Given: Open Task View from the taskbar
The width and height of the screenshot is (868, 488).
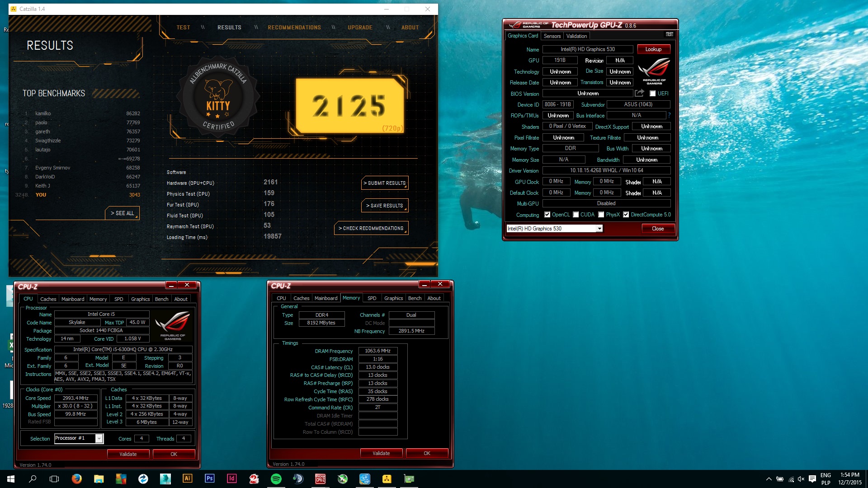Looking at the screenshot, I should tap(54, 479).
